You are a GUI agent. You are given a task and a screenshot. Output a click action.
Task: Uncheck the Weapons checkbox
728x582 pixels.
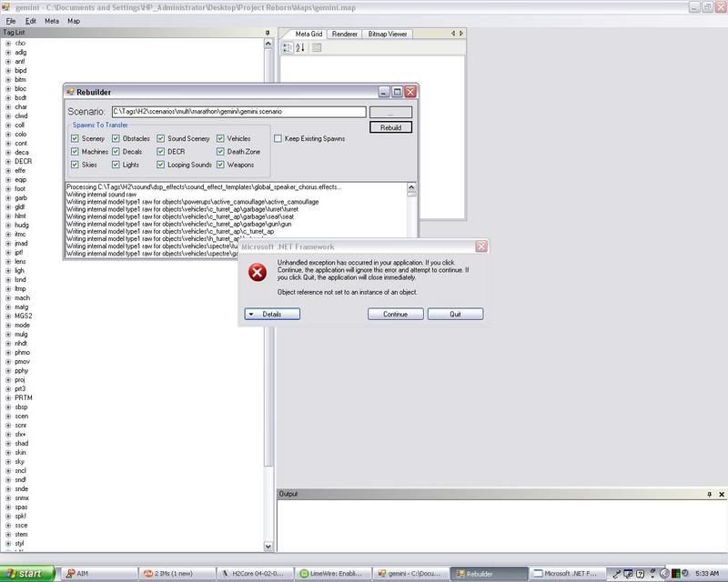coord(220,165)
